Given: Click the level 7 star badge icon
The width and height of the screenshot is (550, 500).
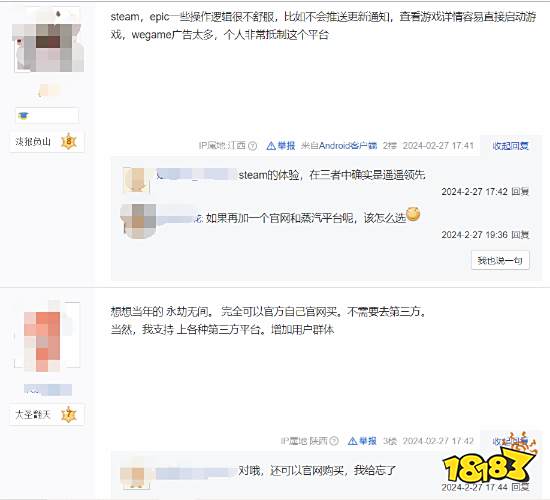Looking at the screenshot, I should click(x=69, y=414).
